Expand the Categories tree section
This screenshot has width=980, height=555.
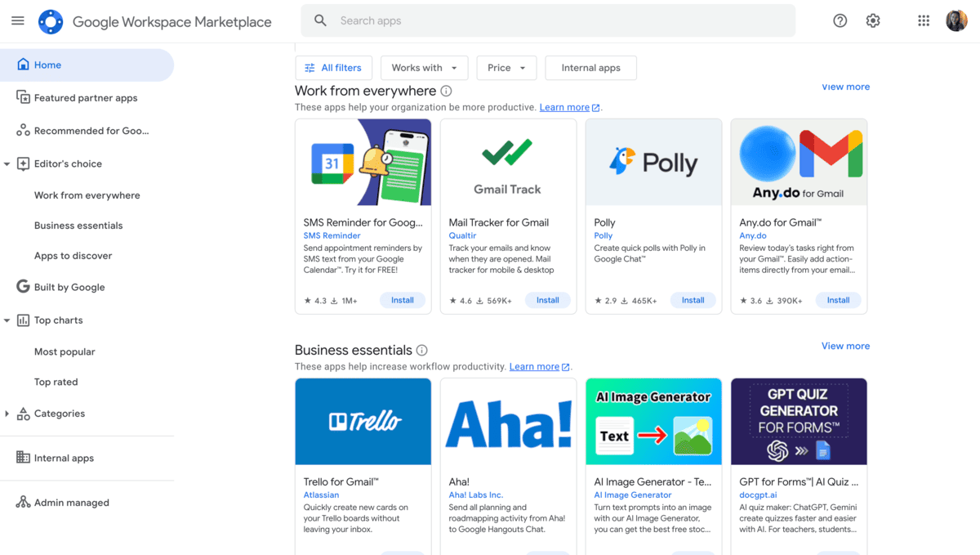tap(7, 414)
